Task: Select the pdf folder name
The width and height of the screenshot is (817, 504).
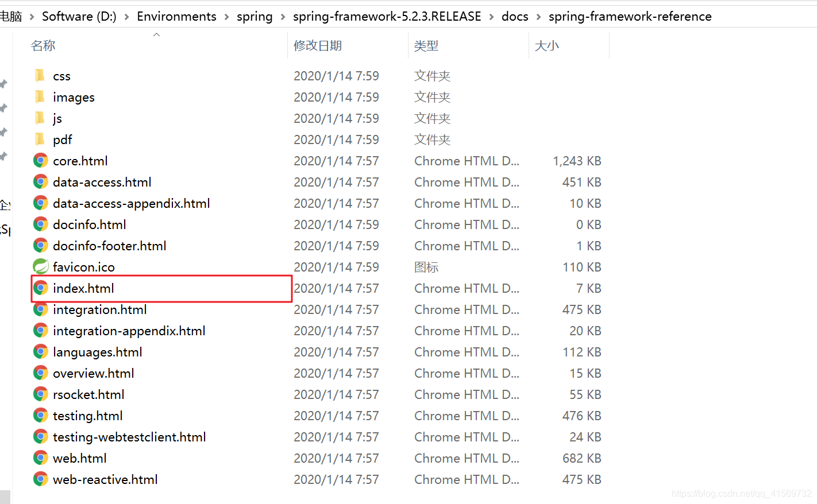Action: 63,139
